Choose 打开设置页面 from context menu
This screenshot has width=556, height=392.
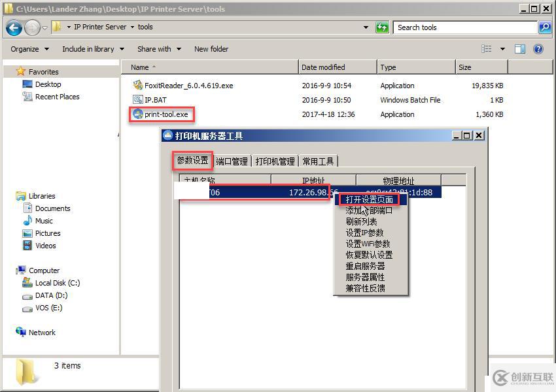(370, 200)
